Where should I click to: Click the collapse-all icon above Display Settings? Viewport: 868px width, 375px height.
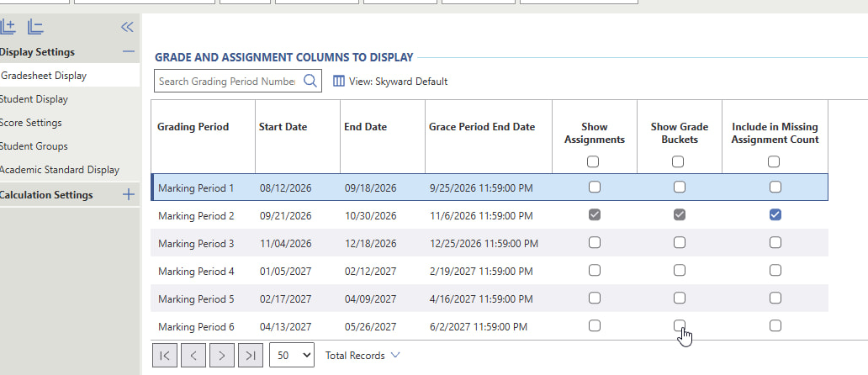35,27
